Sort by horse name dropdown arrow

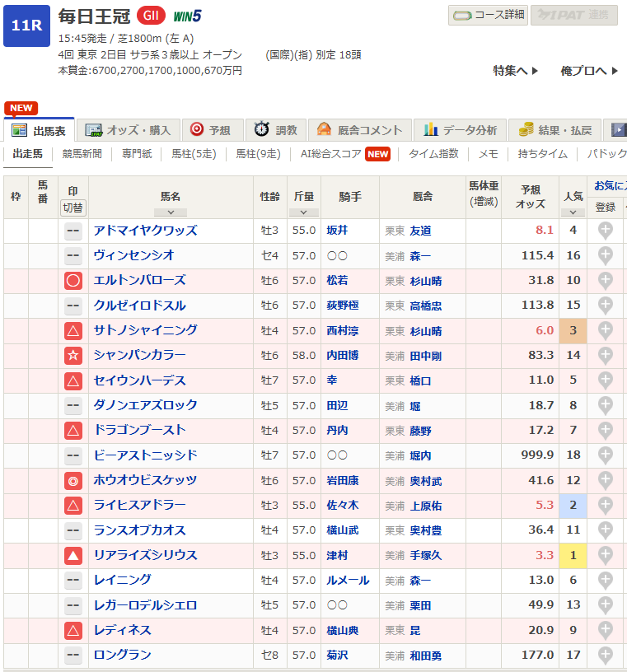(171, 212)
